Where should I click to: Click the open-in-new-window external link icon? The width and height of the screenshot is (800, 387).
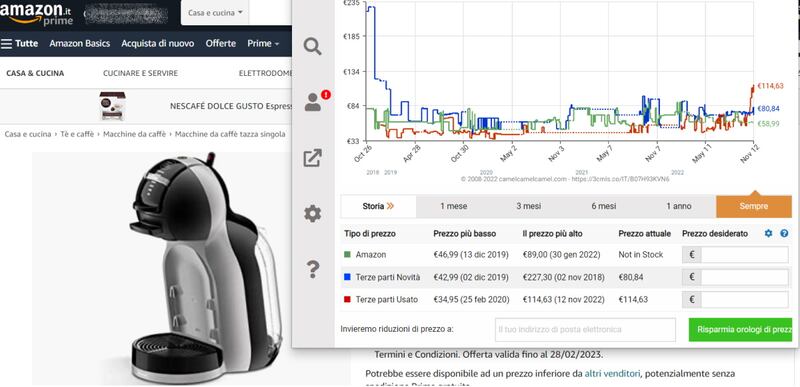point(312,158)
